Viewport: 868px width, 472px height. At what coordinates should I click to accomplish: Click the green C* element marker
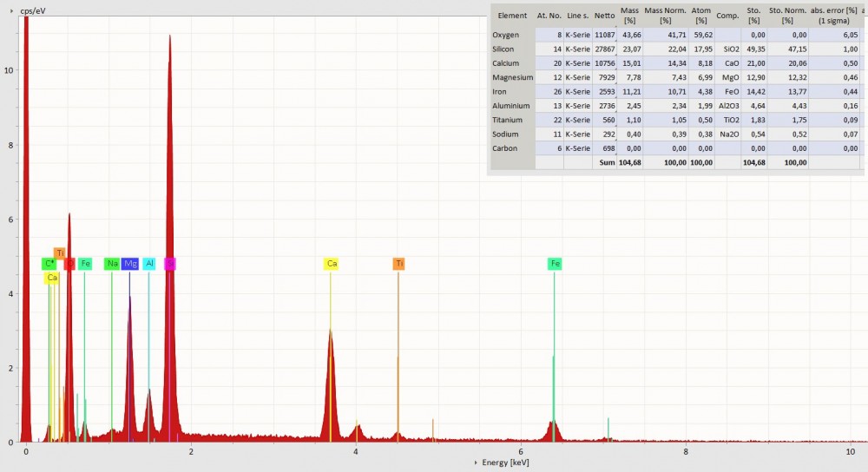coord(49,264)
